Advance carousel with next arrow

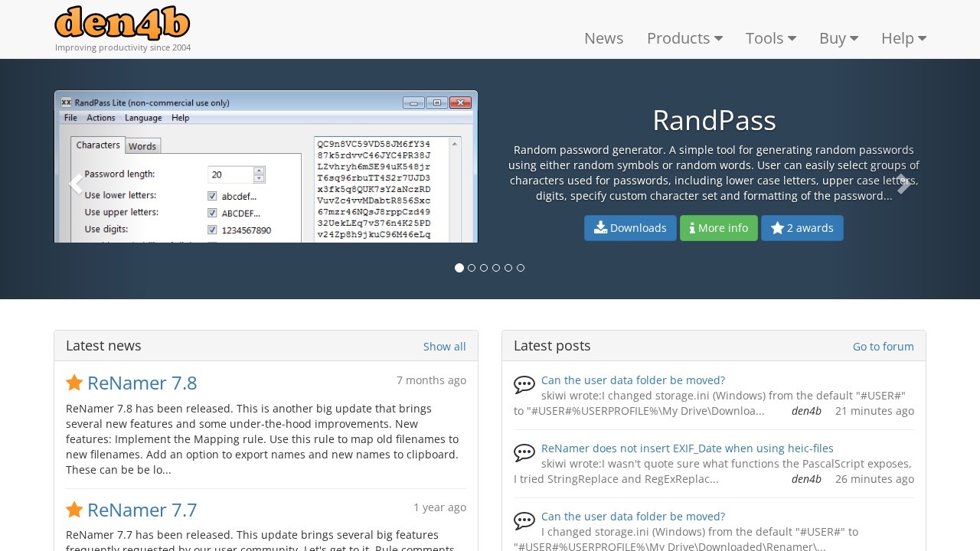coord(904,184)
